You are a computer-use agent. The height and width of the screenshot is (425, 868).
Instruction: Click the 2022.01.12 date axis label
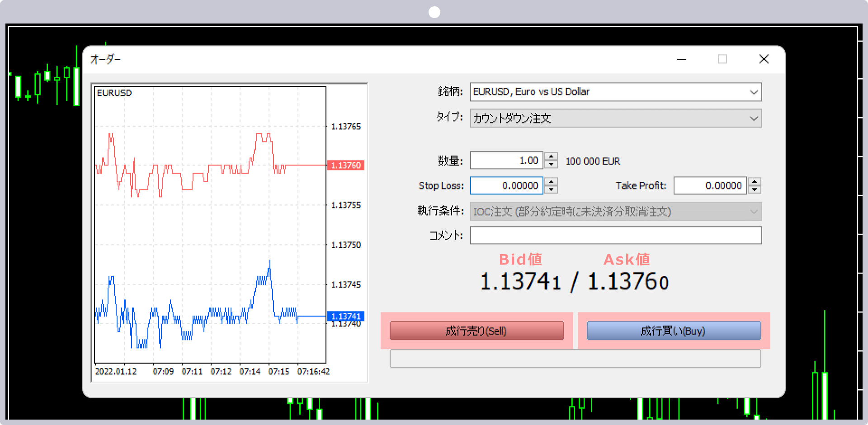116,372
